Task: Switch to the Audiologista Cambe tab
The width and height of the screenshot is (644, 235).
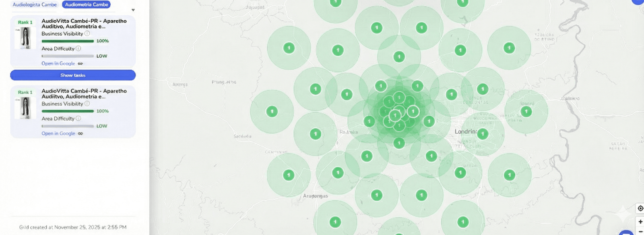Action: 35,4
